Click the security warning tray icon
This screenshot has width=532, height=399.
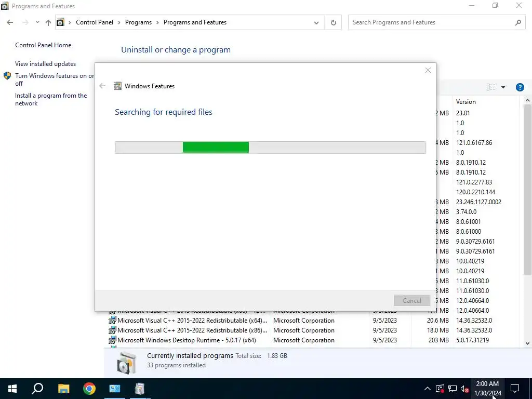pos(440,389)
